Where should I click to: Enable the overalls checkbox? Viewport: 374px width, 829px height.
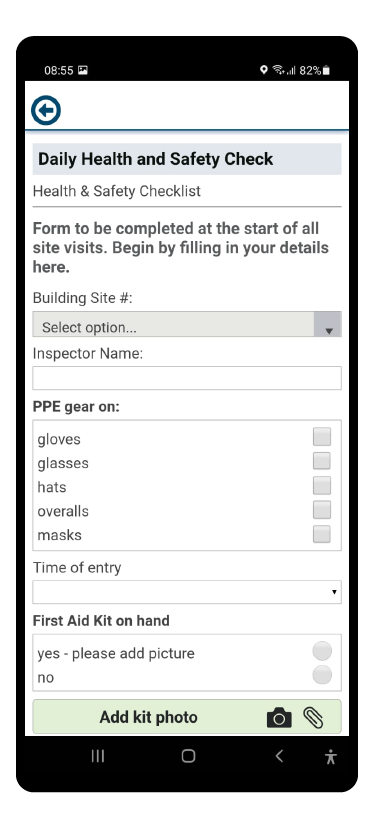[322, 510]
